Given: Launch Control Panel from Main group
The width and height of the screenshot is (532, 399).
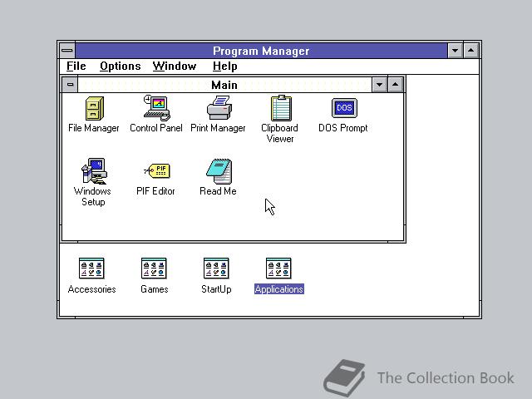Looking at the screenshot, I should point(157,108).
